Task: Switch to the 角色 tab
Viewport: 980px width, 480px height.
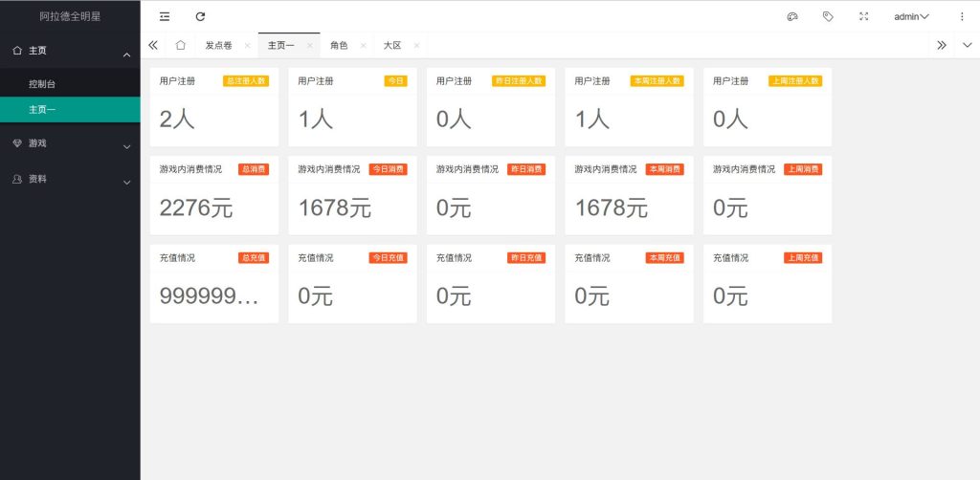Action: pos(339,45)
